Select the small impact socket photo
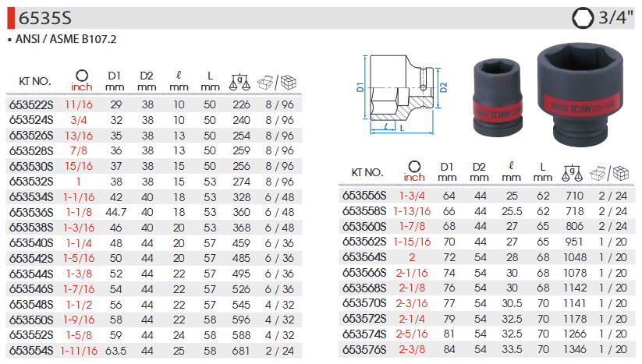The image size is (642, 364). coord(497,98)
